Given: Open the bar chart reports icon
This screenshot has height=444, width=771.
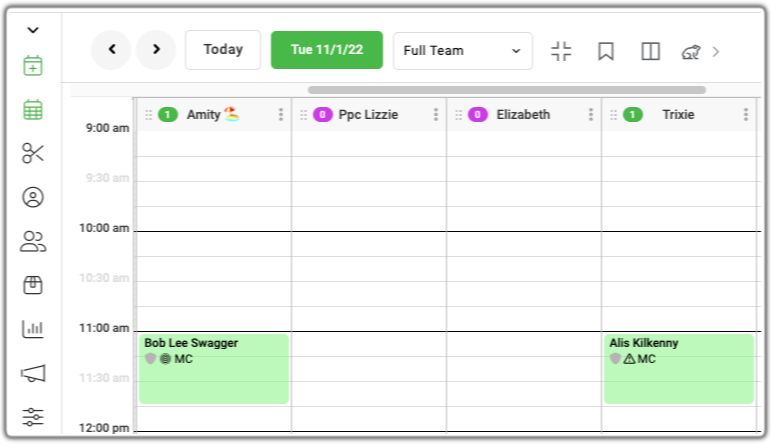Looking at the screenshot, I should 33,328.
